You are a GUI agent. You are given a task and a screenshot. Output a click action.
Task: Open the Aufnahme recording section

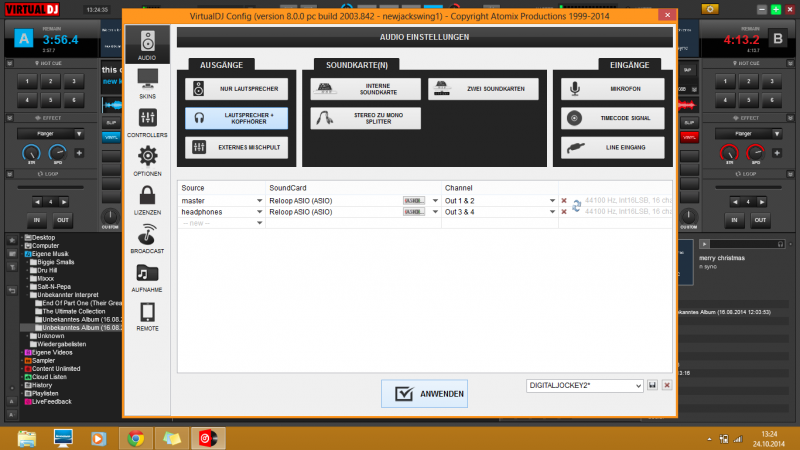(x=147, y=278)
